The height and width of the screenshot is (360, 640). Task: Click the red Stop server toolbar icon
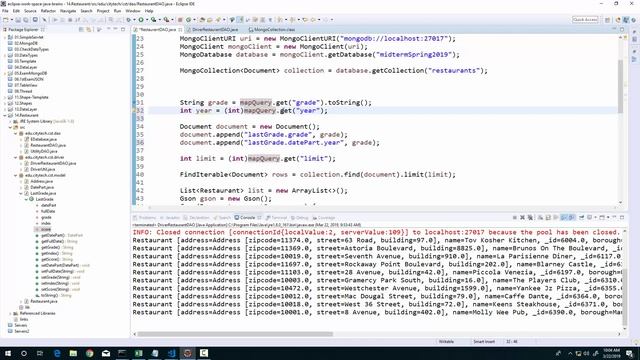point(180,20)
